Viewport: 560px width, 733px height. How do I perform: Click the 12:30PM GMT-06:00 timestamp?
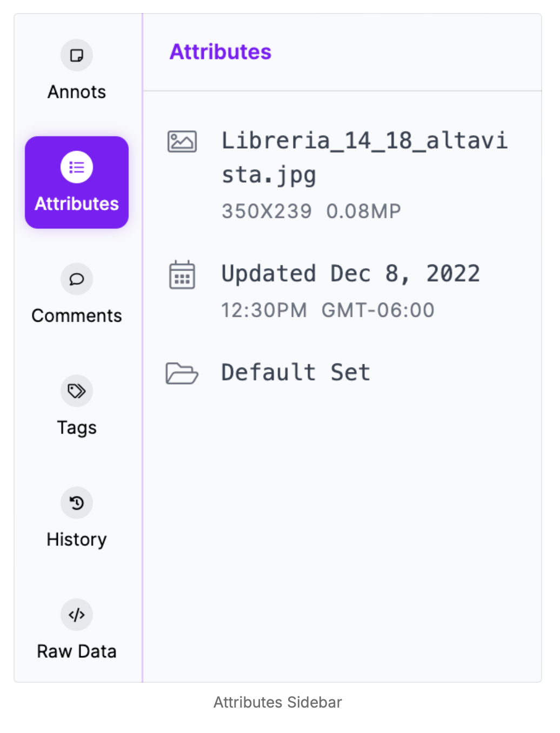pyautogui.click(x=328, y=309)
